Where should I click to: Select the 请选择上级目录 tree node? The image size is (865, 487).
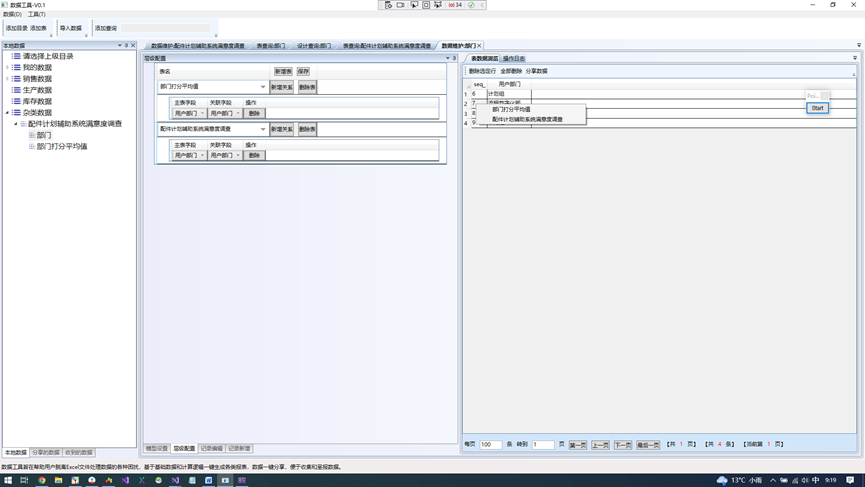48,56
